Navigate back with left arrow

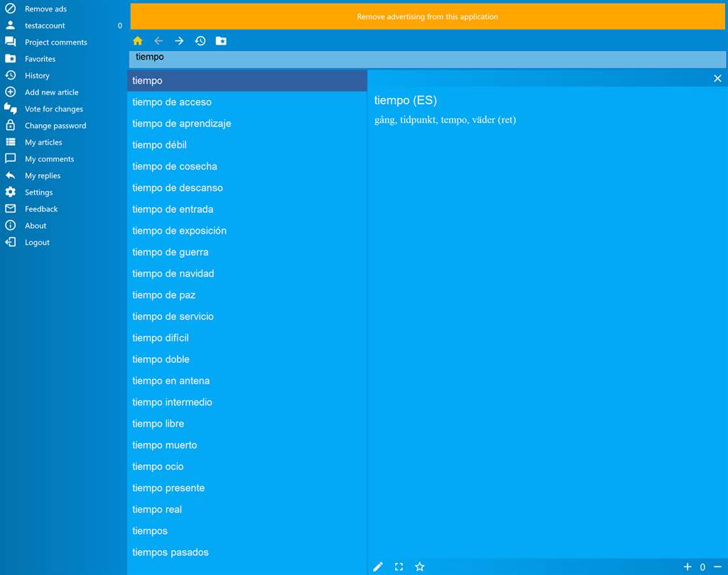pyautogui.click(x=158, y=41)
